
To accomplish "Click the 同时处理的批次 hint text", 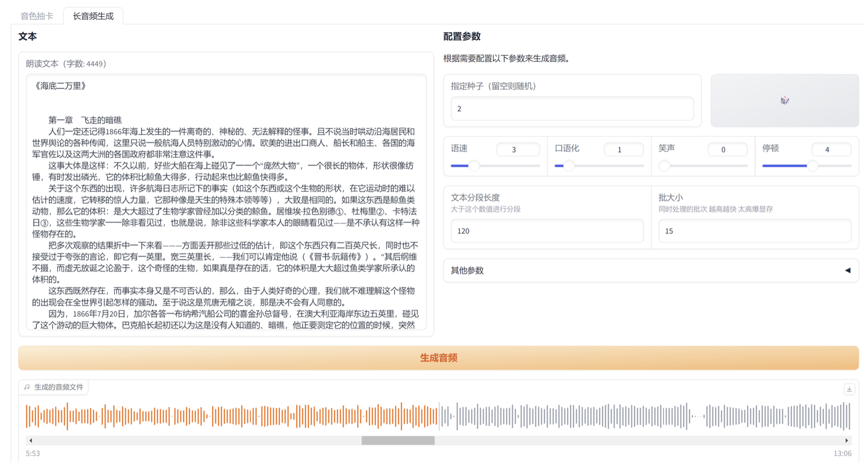I will point(716,209).
